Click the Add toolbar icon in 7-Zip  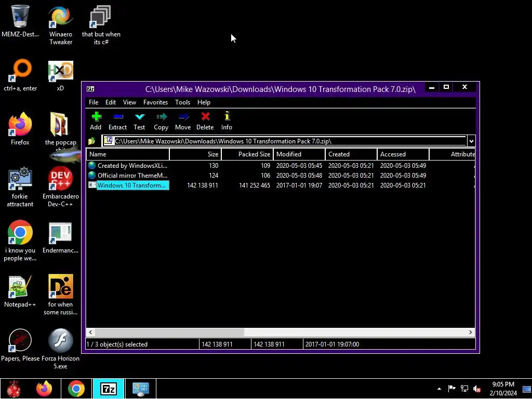pos(96,121)
